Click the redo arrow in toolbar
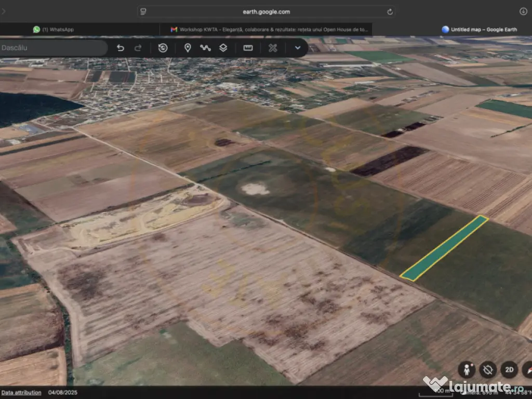Image resolution: width=532 pixels, height=399 pixels. point(138,48)
